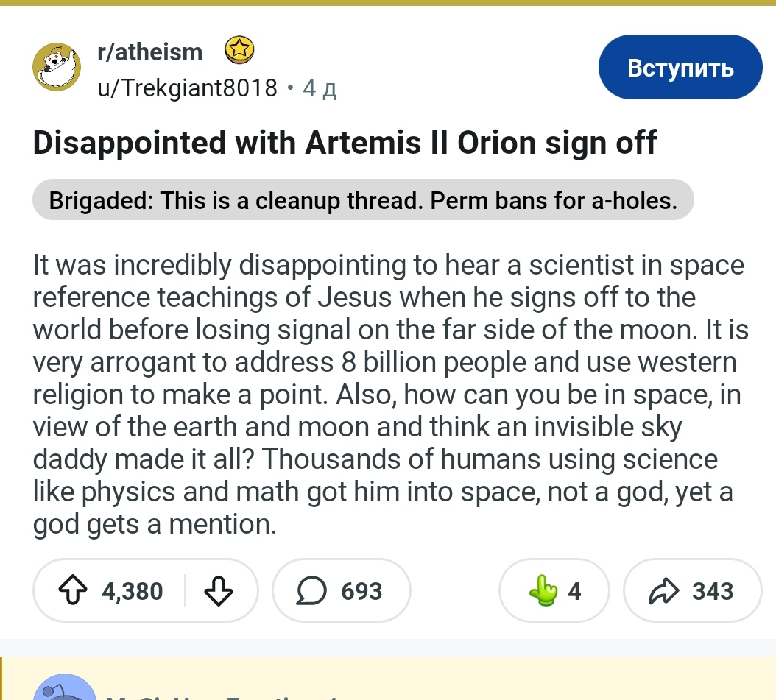Open the Disappointed with Artemis II Orion title
Screen dimensions: 776x700
click(345, 143)
